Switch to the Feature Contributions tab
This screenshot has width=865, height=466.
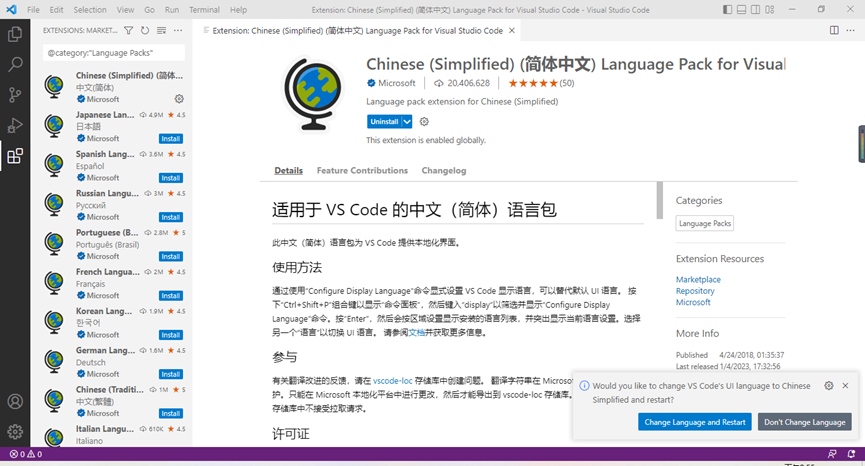362,170
